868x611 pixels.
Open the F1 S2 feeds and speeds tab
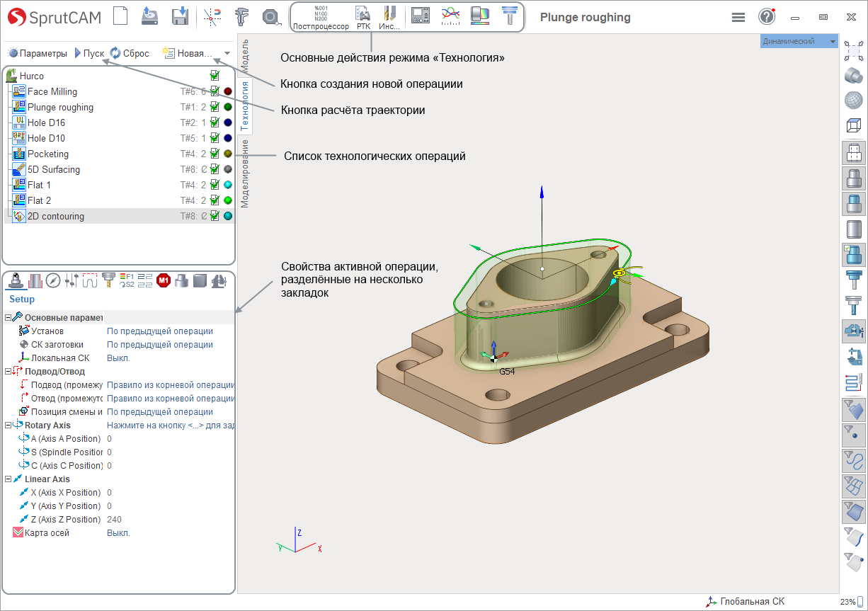tap(127, 281)
